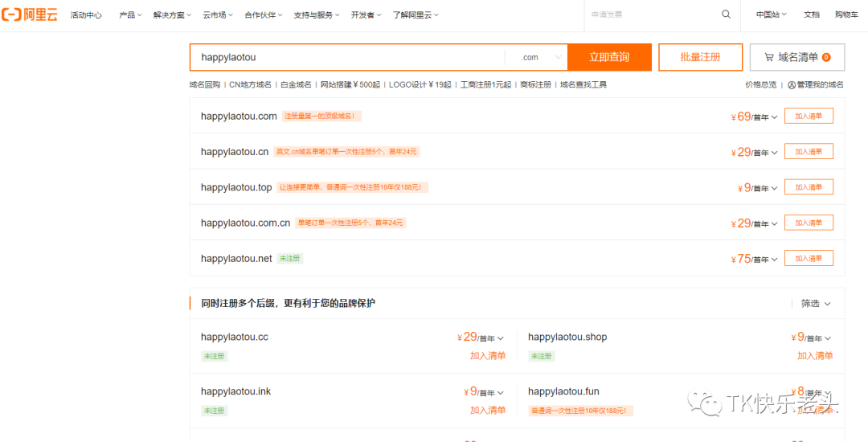Click the happylaotou.net domain name
Image resolution: width=868 pixels, height=442 pixels.
pyautogui.click(x=236, y=258)
